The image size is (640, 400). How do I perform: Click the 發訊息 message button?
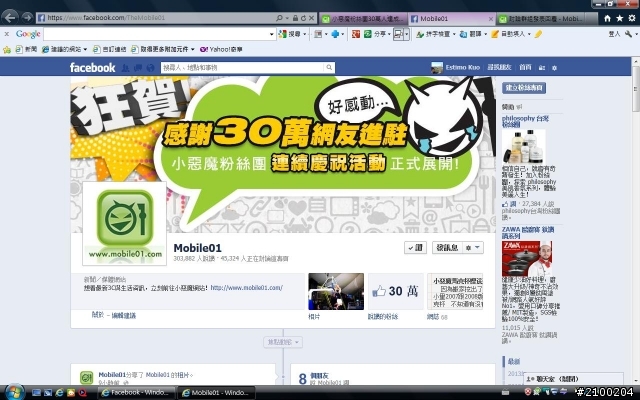click(x=447, y=247)
